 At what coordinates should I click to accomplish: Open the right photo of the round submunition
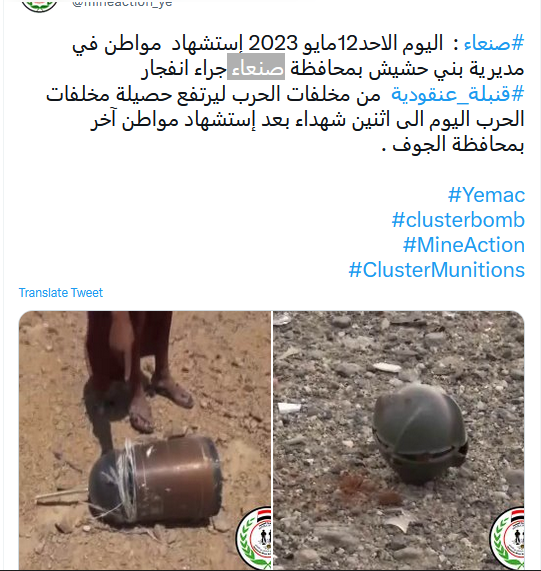pyautogui.click(x=399, y=440)
